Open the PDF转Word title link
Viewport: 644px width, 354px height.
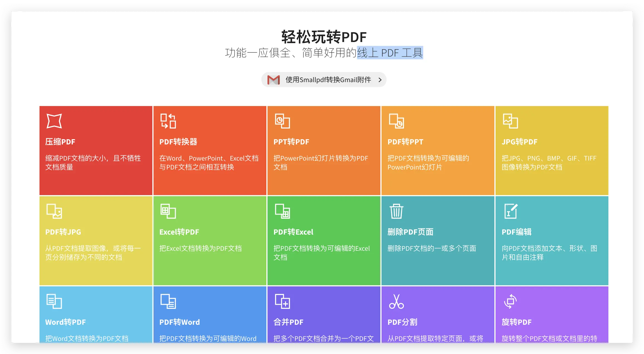[x=179, y=322]
